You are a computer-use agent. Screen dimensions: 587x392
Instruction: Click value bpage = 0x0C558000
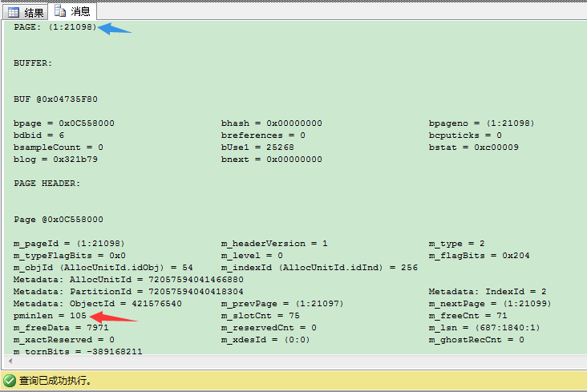point(64,123)
